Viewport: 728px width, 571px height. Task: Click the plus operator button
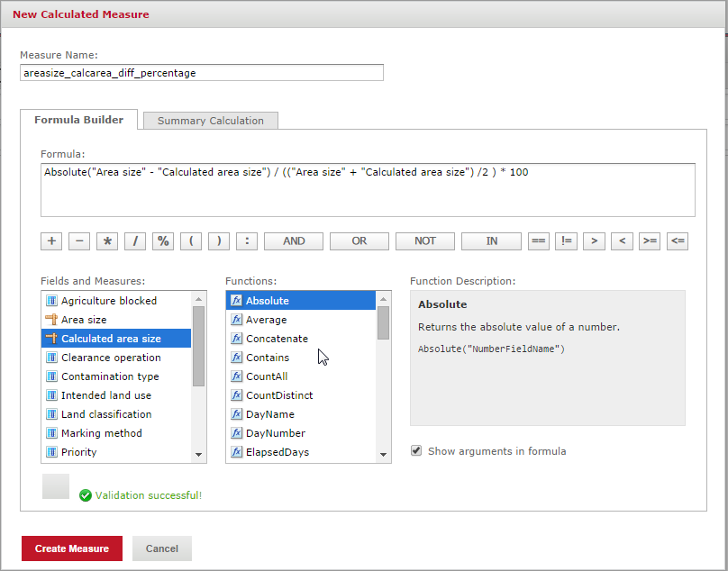coord(51,240)
